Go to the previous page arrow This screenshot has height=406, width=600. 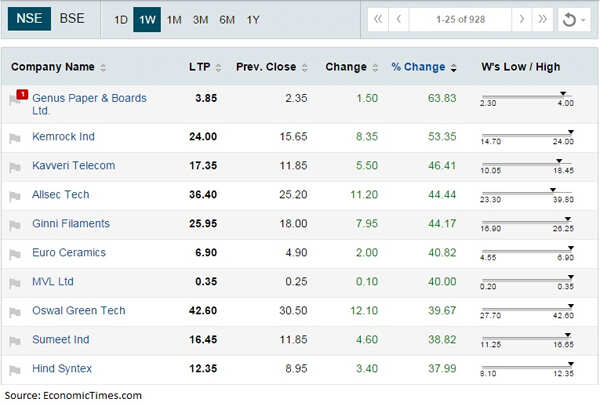(398, 19)
